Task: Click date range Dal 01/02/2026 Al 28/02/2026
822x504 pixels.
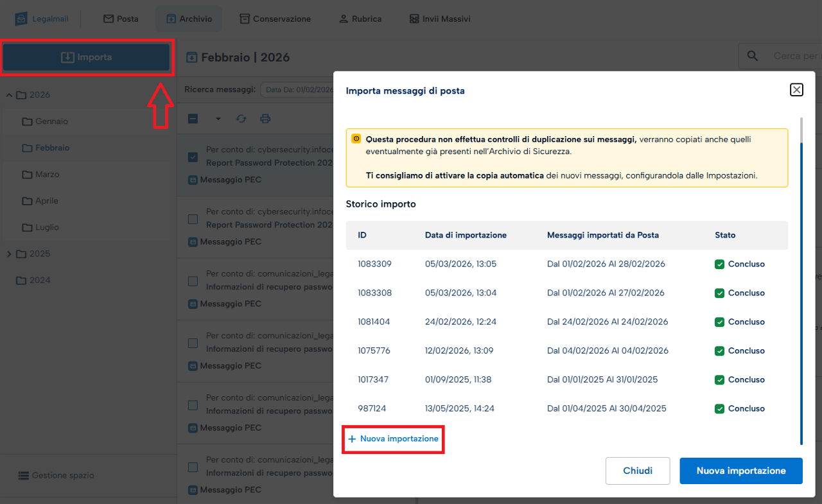Action: pos(606,264)
